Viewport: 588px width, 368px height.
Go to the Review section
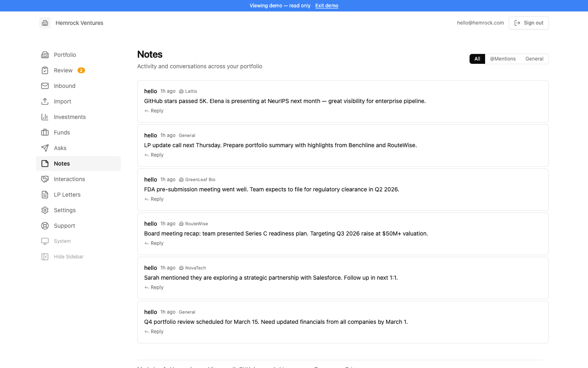[x=78, y=70]
